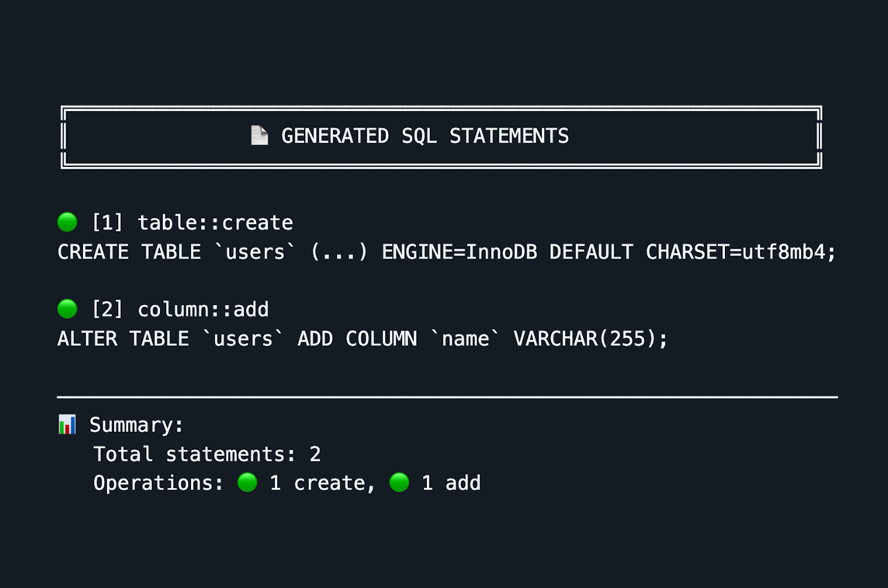Click 'ENGINE=InnoDB' in the create statement

pos(459,252)
